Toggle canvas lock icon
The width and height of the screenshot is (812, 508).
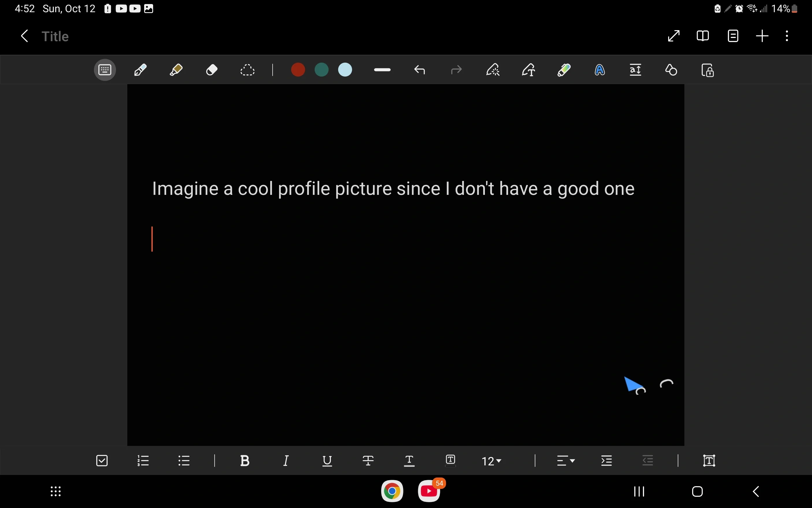708,70
